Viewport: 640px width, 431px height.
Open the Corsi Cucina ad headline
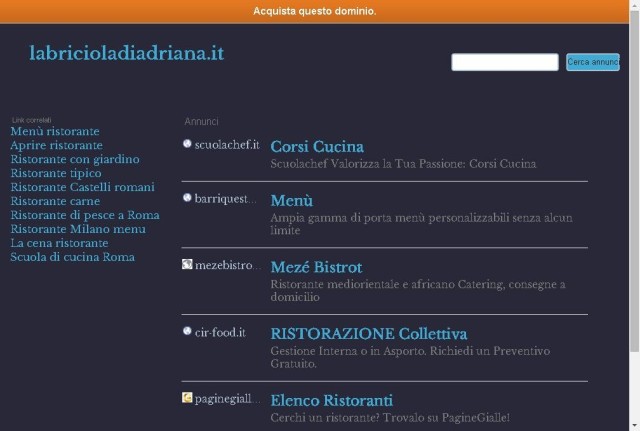[317, 147]
